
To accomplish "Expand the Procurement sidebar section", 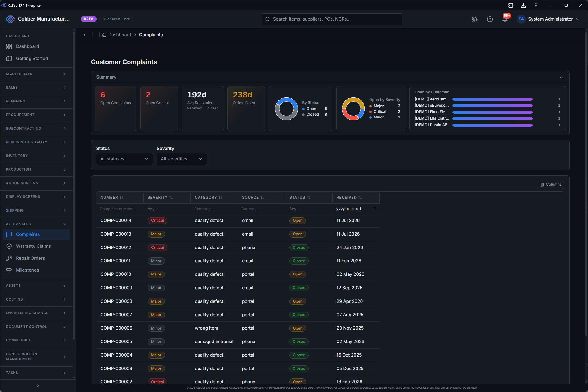I will coord(36,115).
